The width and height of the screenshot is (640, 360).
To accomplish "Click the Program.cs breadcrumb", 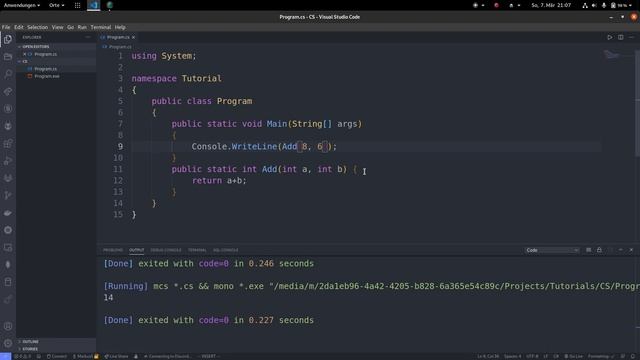I will [x=117, y=47].
